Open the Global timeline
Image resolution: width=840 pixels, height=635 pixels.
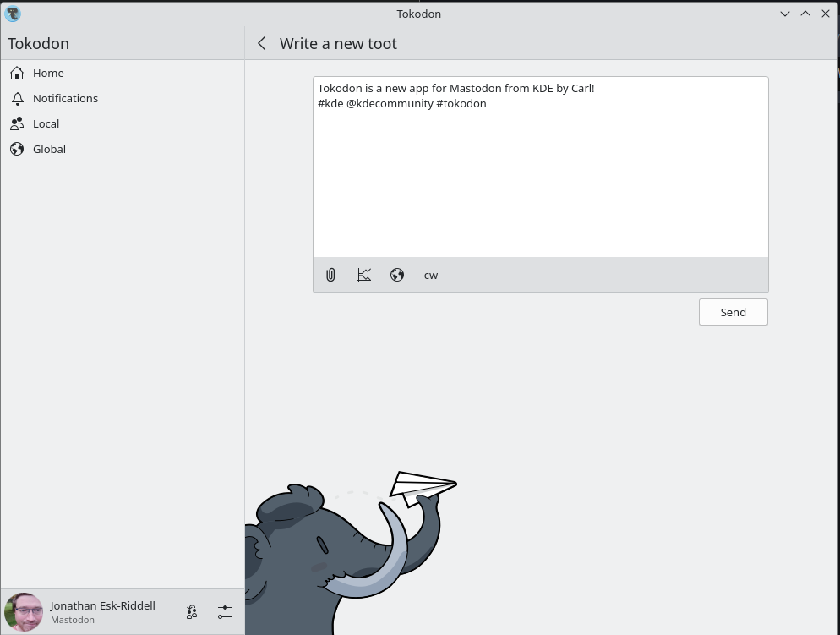click(123, 149)
